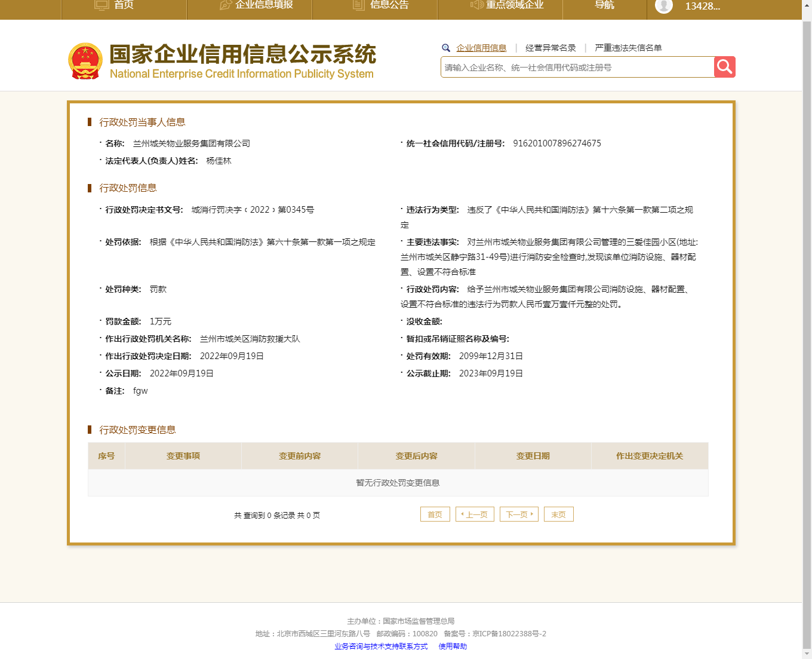Click the 序号 column header
The width and height of the screenshot is (812, 659).
[x=106, y=456]
